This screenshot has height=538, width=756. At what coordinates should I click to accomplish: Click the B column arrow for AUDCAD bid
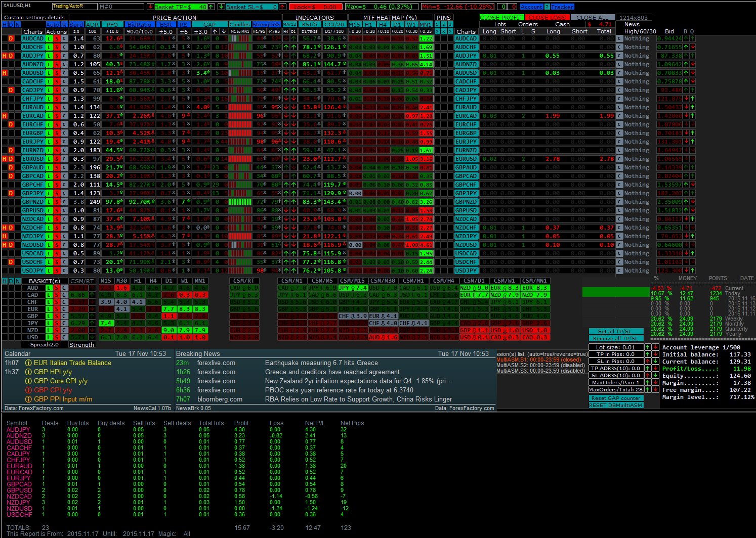coord(686,38)
